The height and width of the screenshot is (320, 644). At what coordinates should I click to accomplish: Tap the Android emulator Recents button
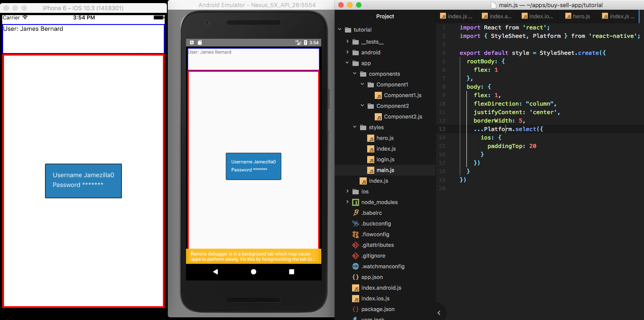point(292,272)
